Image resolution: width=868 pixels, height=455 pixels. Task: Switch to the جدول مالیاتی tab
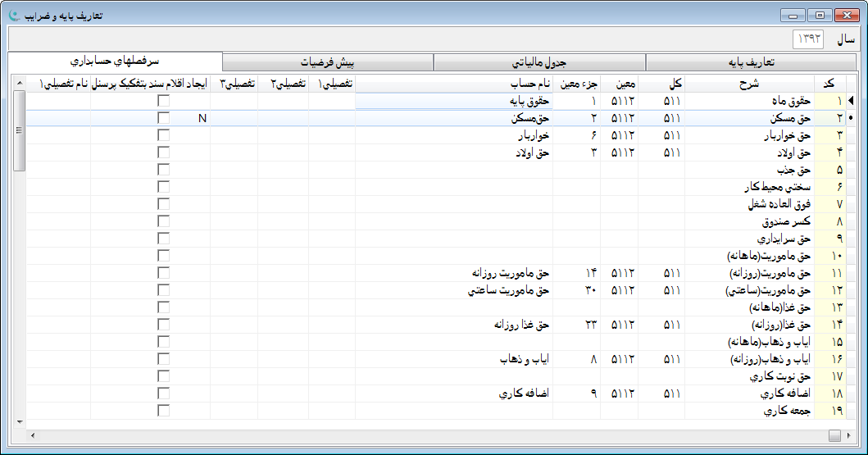pos(539,63)
